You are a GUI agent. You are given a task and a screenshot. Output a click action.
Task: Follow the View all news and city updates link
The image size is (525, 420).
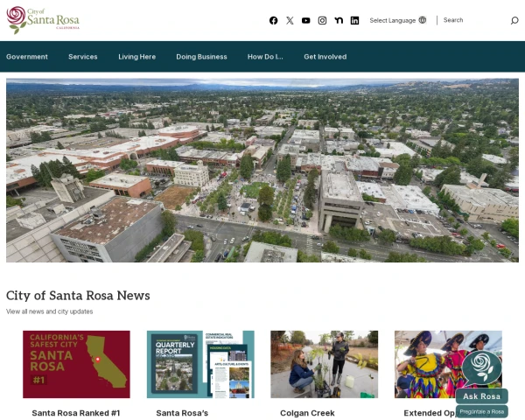pyautogui.click(x=50, y=311)
